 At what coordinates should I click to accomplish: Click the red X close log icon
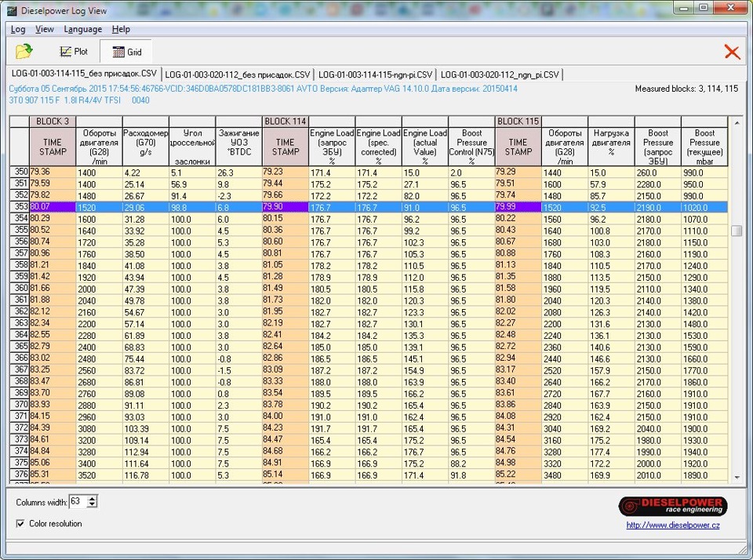(732, 52)
